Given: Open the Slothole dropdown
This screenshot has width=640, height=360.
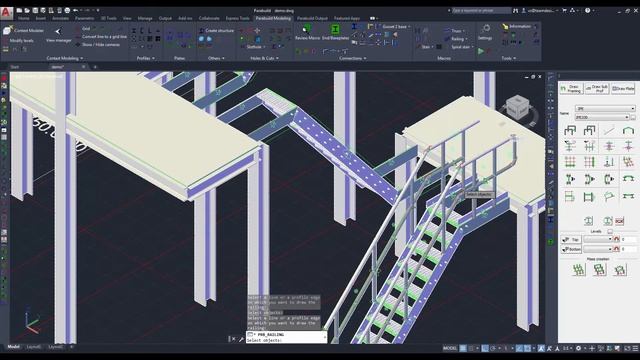Looking at the screenshot, I should tap(256, 47).
